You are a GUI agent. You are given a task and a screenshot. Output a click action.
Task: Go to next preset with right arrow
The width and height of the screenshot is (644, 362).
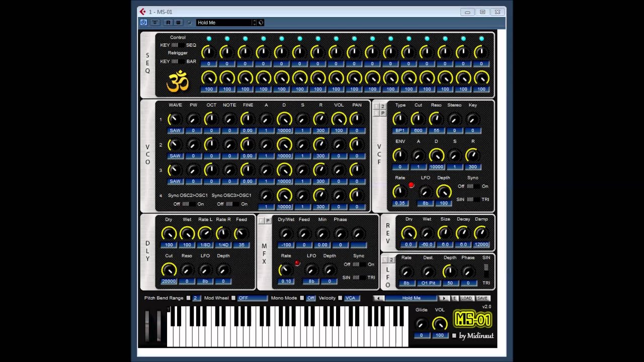coord(443,298)
